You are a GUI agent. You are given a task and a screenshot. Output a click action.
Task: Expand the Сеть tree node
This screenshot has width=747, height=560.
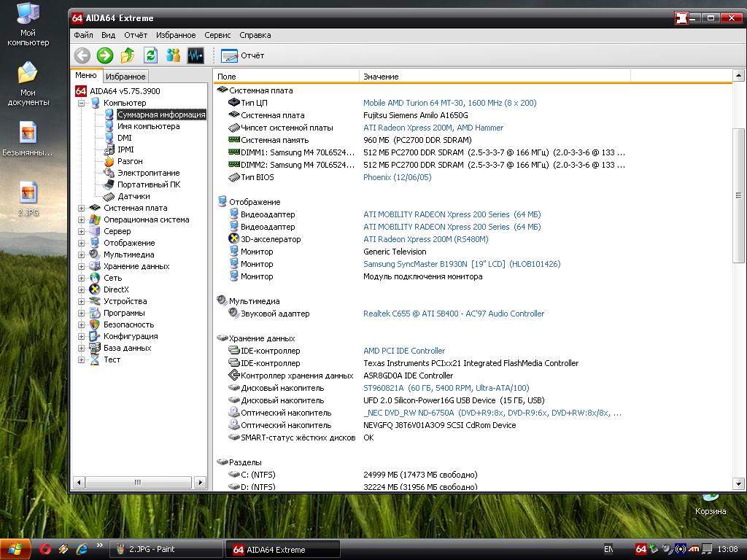82,278
